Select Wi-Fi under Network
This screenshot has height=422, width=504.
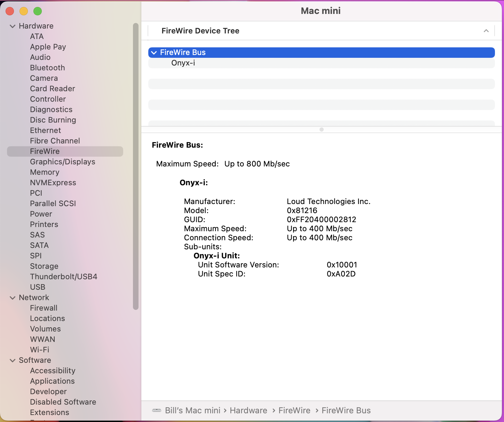[40, 350]
